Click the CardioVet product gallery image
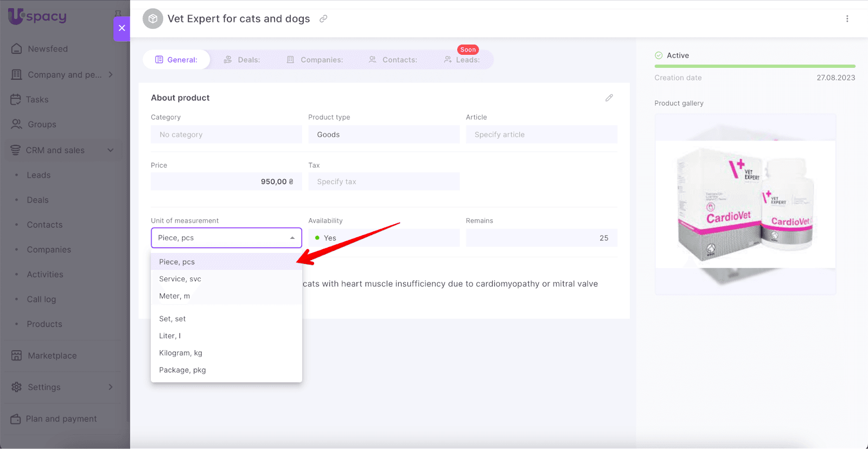Viewport: 868px width, 449px height. coord(745,205)
